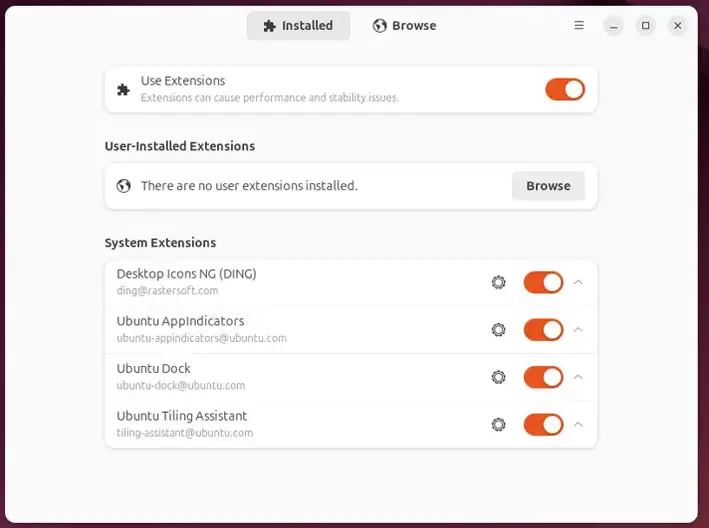Viewport: 709px width, 528px height.
Task: Maximize the Extensions window
Action: pos(645,26)
